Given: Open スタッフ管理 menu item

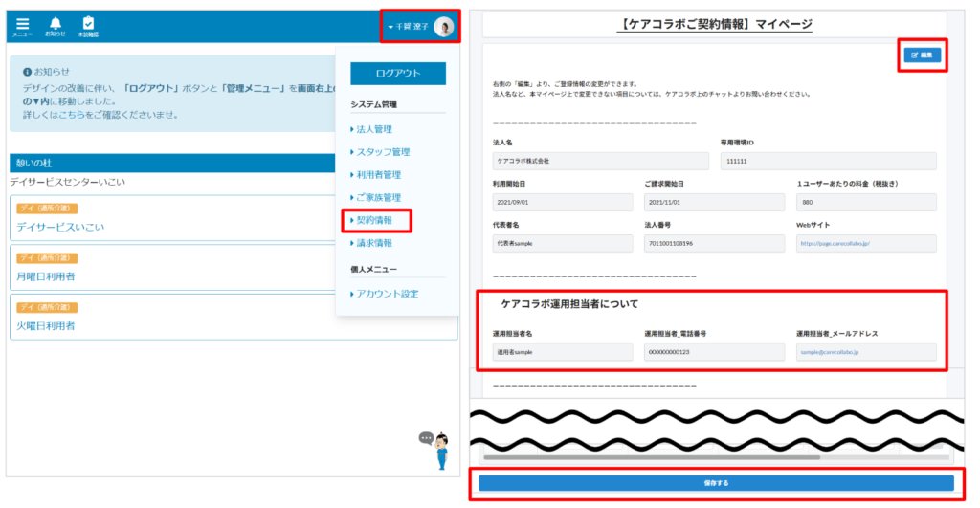Looking at the screenshot, I should [383, 152].
